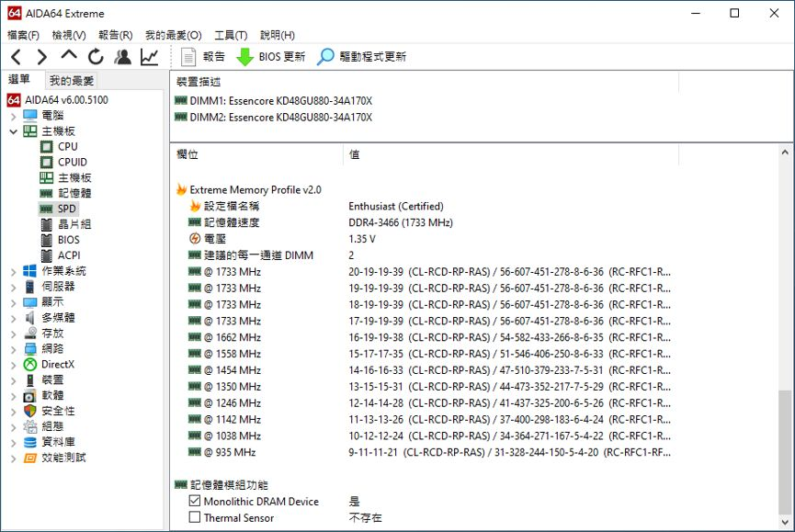Click the refresh icon in toolbar
The height and width of the screenshot is (532, 795).
(96, 57)
